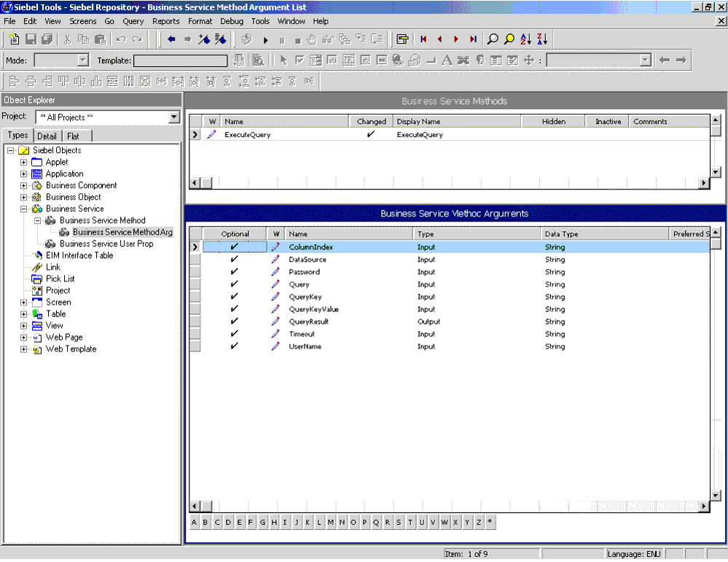
Task: Select the EIM Interface Table item
Action: pos(79,255)
